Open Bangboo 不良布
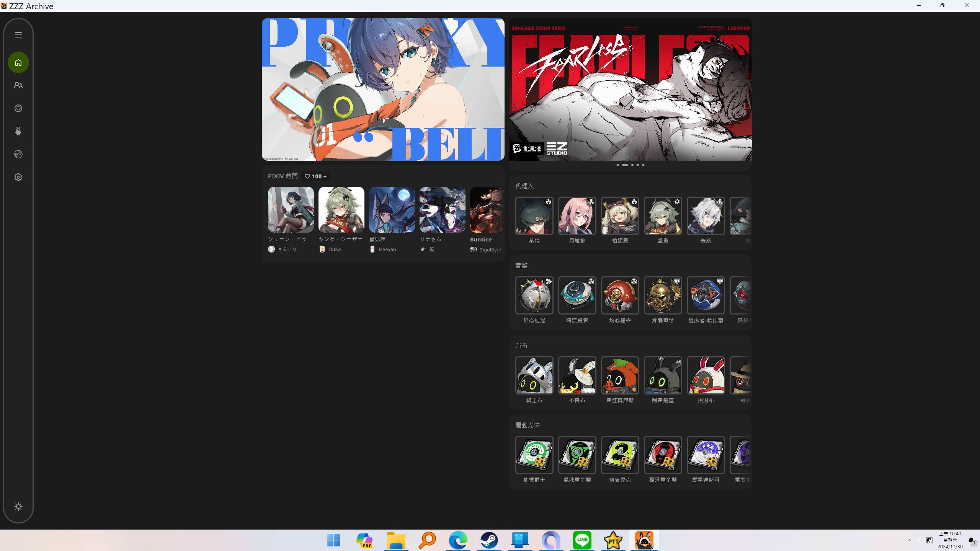Screen dimensions: 980x551 click(577, 375)
